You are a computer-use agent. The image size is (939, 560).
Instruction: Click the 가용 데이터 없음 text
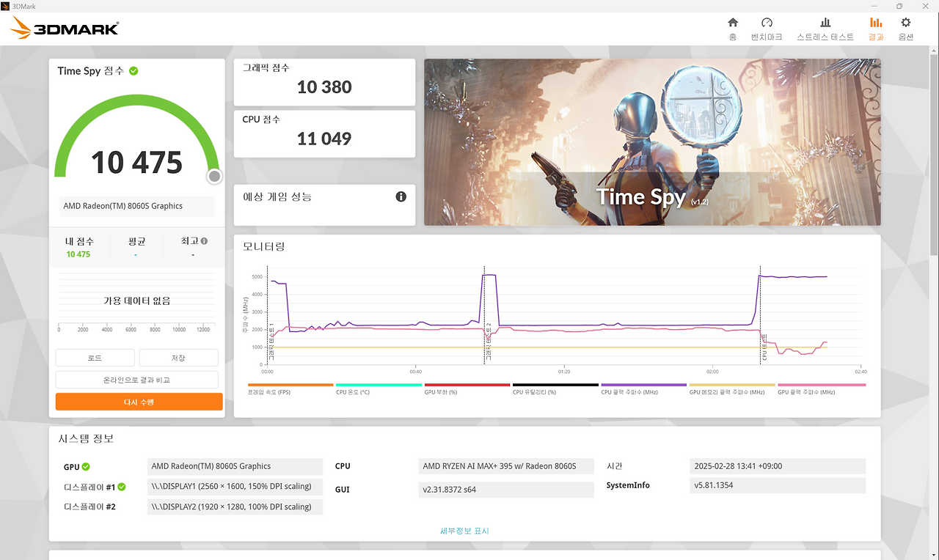136,301
